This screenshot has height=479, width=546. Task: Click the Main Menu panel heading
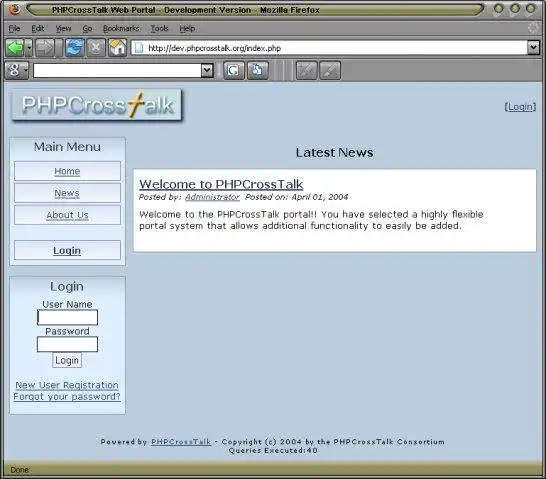tap(67, 147)
